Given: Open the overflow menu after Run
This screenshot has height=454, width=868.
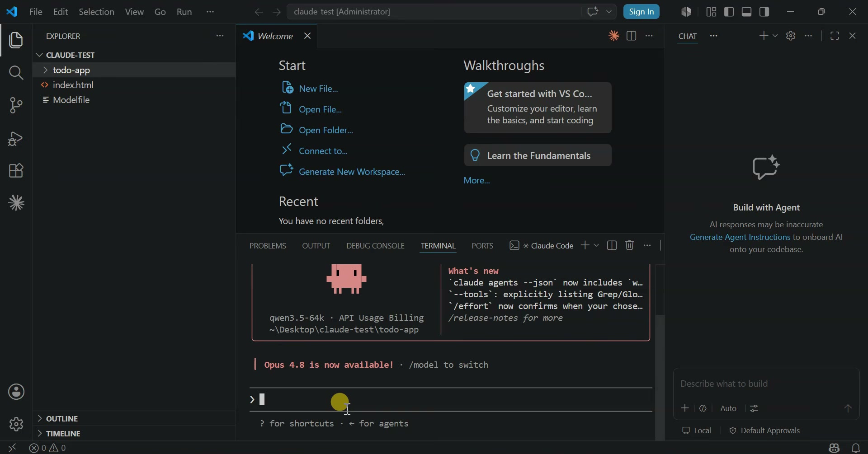Looking at the screenshot, I should (x=210, y=12).
